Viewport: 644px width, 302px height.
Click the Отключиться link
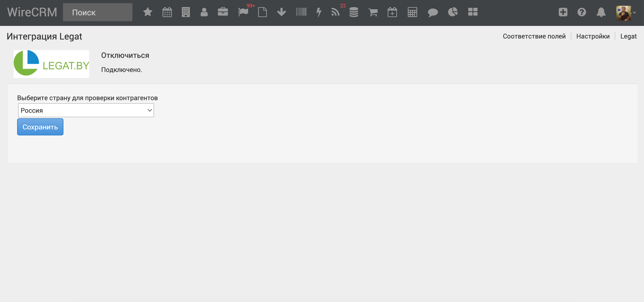pos(125,55)
